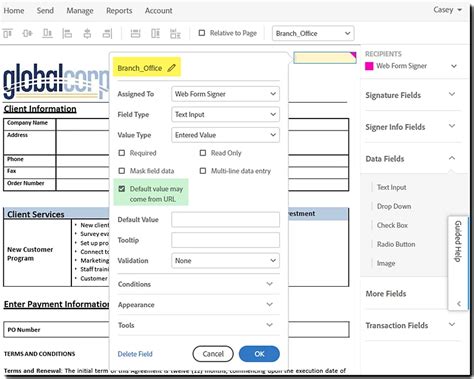Viewport: 474px width, 379px height.
Task: Select Text Input under Data Fields
Action: click(x=391, y=187)
